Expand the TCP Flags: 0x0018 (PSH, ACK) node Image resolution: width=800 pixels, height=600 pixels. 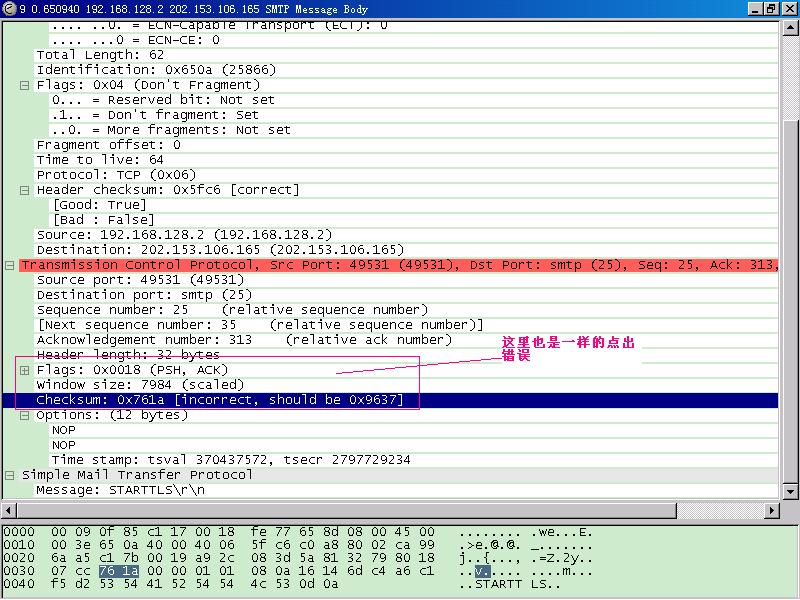click(24, 370)
